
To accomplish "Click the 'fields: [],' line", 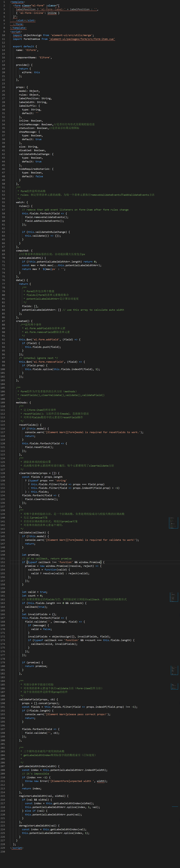I will pos(30,306).
